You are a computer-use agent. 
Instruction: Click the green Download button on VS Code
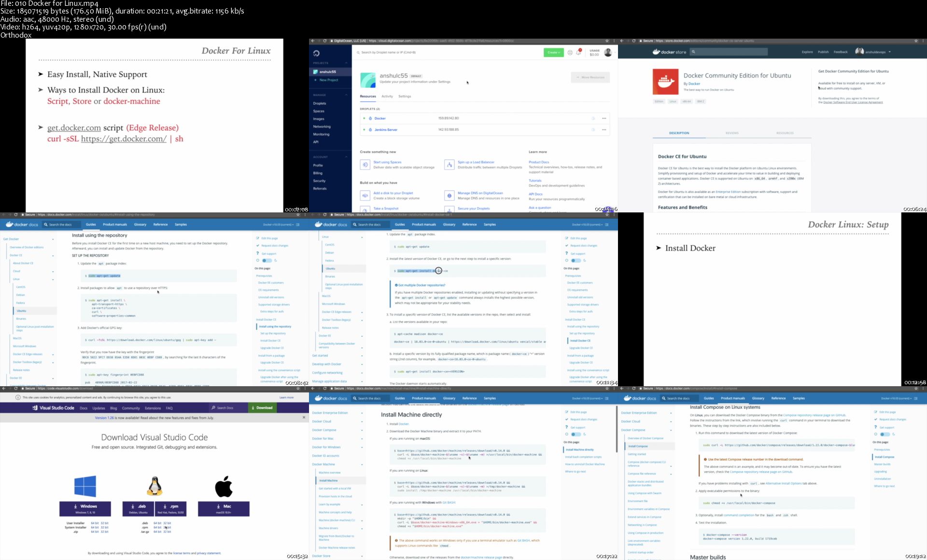(x=261, y=408)
